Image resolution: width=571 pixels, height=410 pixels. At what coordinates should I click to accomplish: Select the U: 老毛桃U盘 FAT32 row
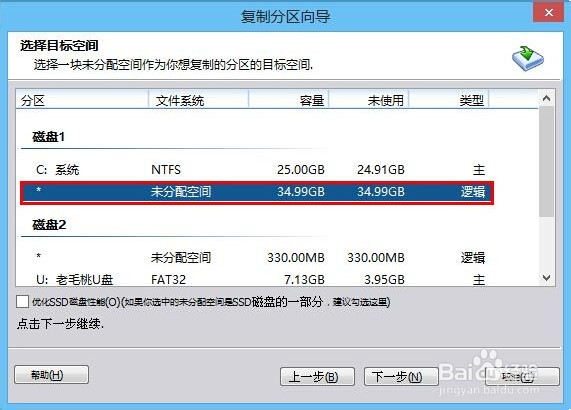coord(257,280)
